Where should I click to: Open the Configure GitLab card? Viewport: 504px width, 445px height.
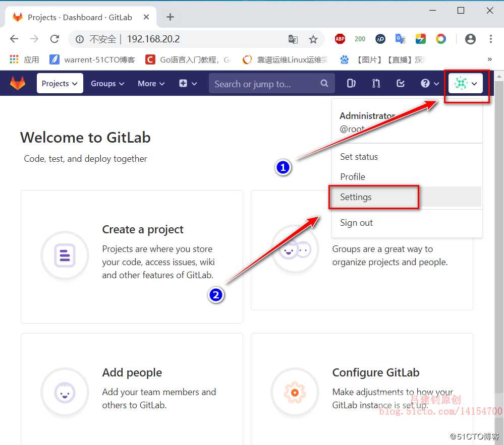coord(362,389)
